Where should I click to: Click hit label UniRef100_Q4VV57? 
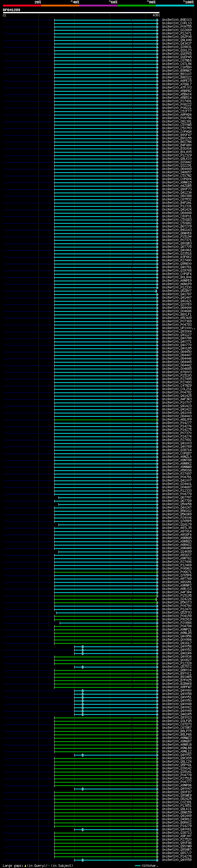[177, 755]
